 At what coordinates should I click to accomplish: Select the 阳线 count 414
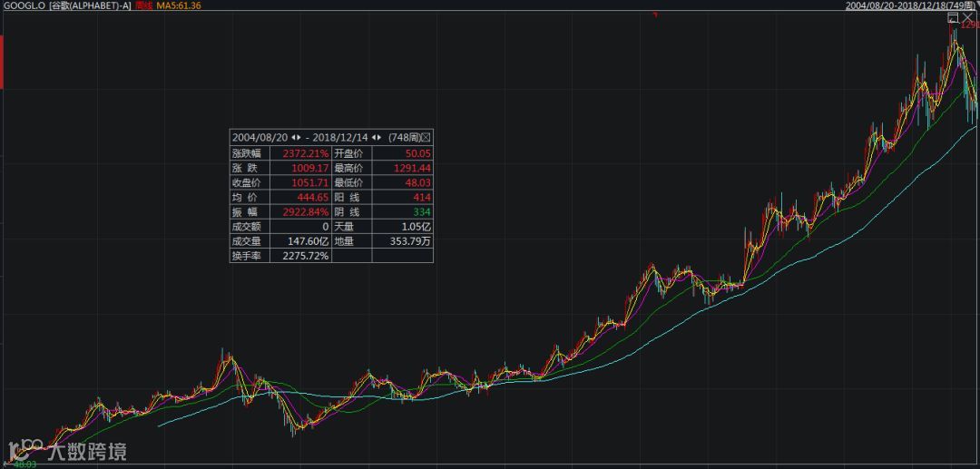pyautogui.click(x=422, y=198)
